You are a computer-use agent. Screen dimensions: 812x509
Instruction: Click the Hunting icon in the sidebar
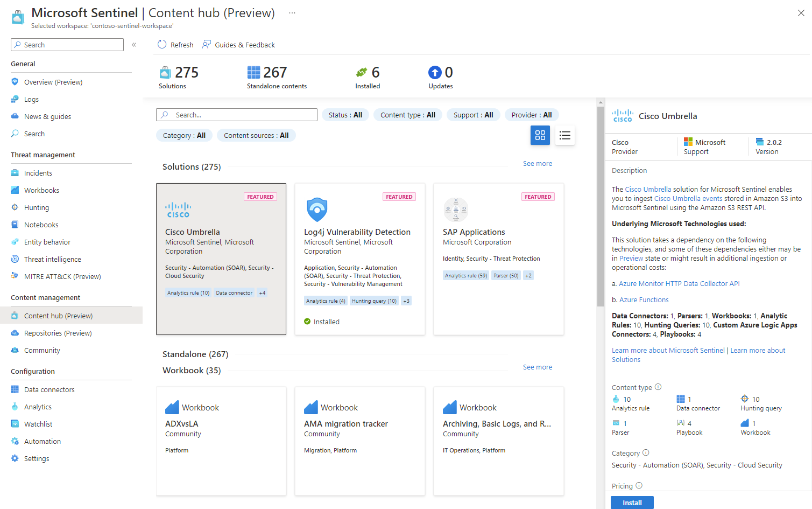click(15, 207)
